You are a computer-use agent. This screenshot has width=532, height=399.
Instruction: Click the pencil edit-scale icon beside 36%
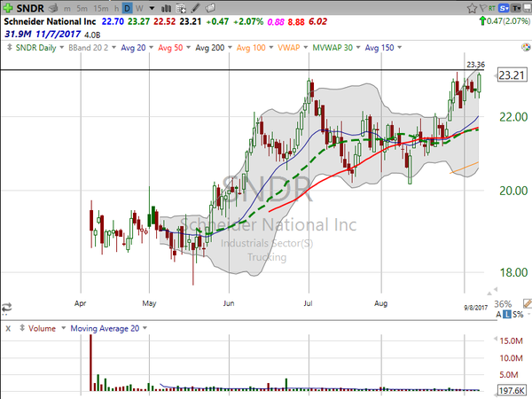(528, 303)
